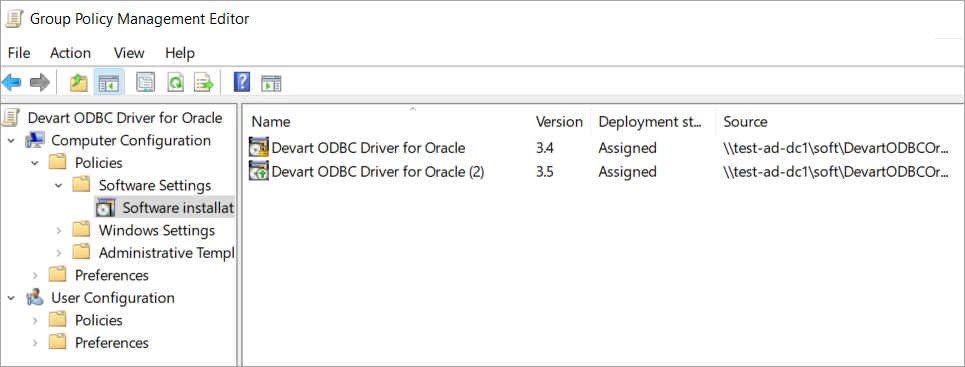Screen dimensions: 965x367
Task: Expand the Administrative Templates node
Action: 59,253
